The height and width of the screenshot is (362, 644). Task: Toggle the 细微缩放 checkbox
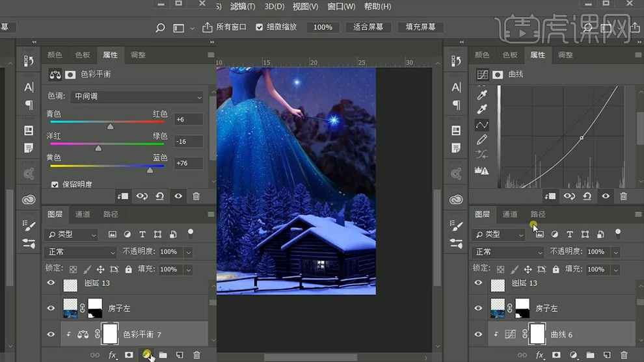click(260, 27)
